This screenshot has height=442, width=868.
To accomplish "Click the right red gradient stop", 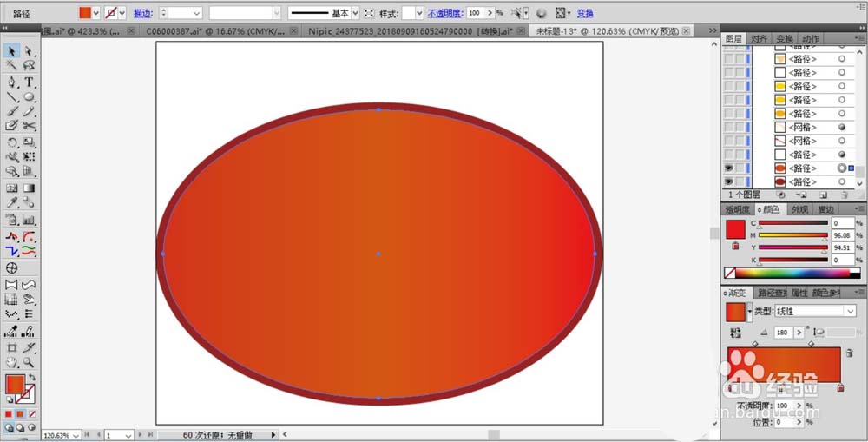I will (840, 388).
